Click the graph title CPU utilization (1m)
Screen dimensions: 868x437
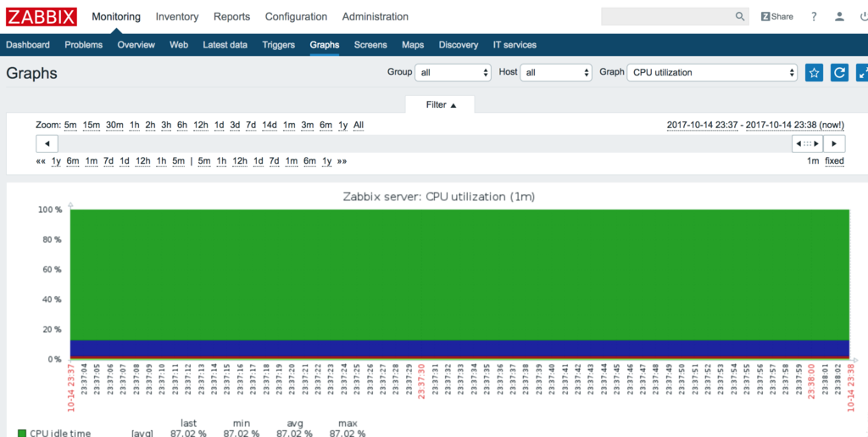[x=440, y=197]
